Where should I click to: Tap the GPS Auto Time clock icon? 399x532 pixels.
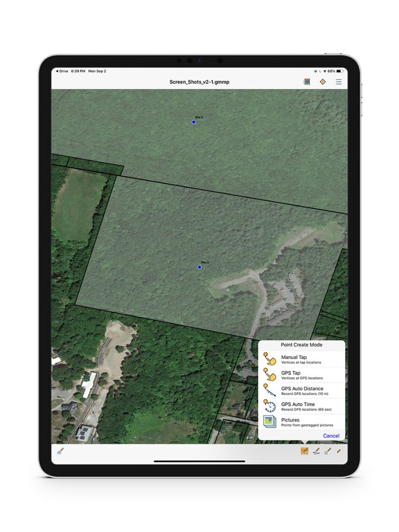click(x=269, y=406)
